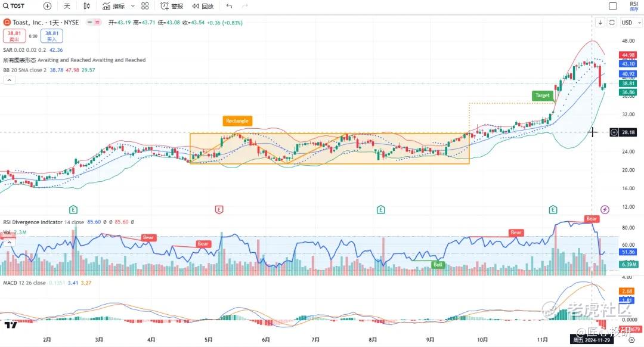Viewport: 644px width, 347px height.
Task: Toggle the market status pill next to NYSE
Action: point(94,22)
